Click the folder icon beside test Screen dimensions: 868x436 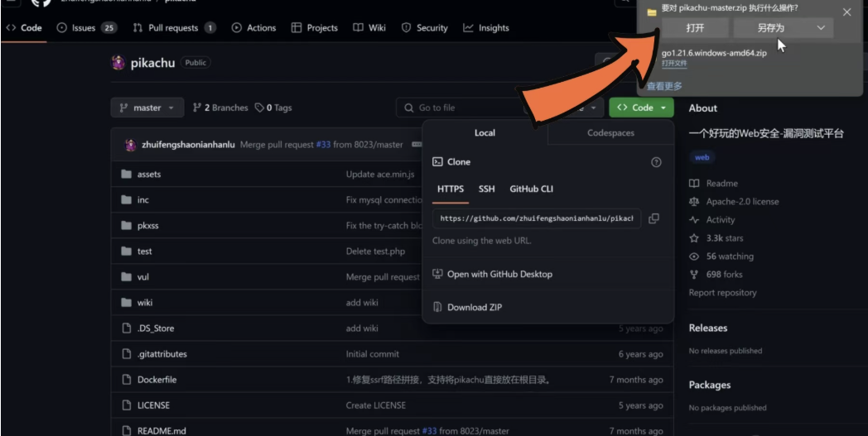[126, 252]
